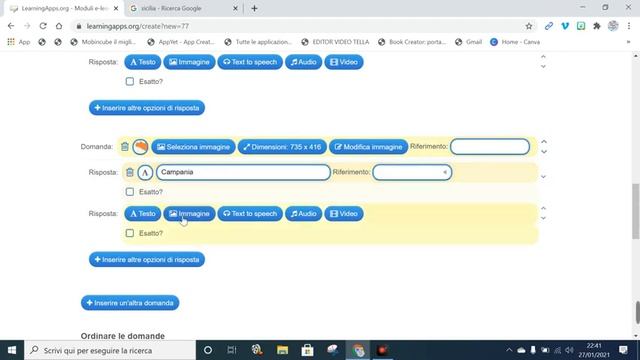The image size is (640, 360).
Task: Show hidden system tray icons
Action: pos(509,350)
